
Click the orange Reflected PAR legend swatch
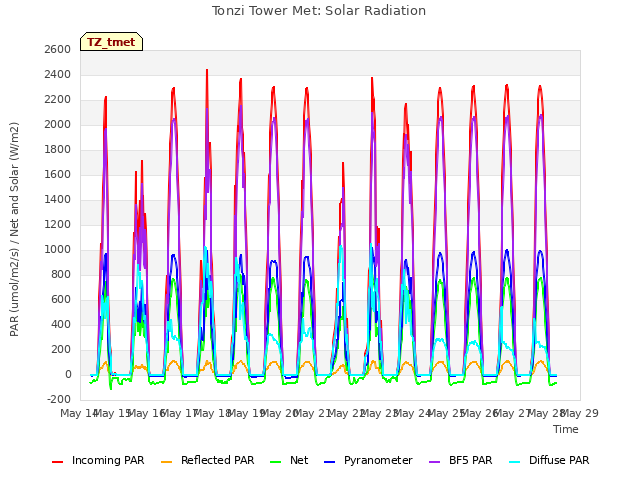point(167,462)
